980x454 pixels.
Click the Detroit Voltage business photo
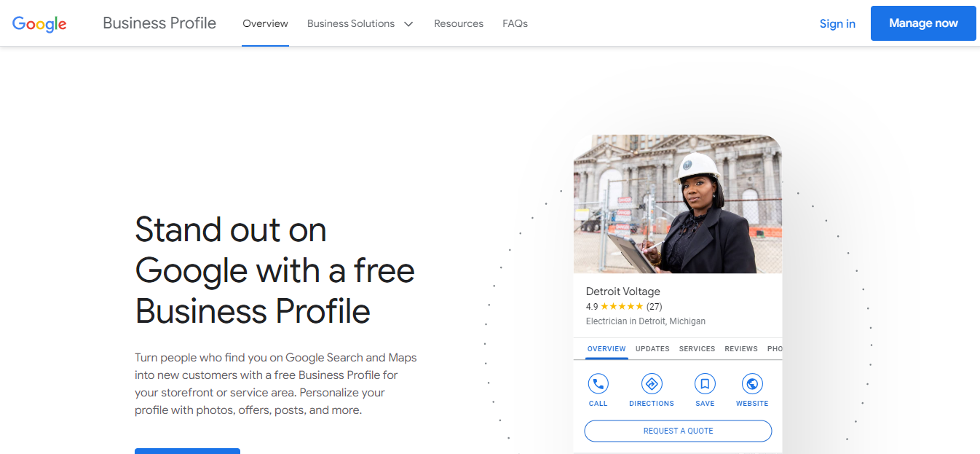point(678,204)
